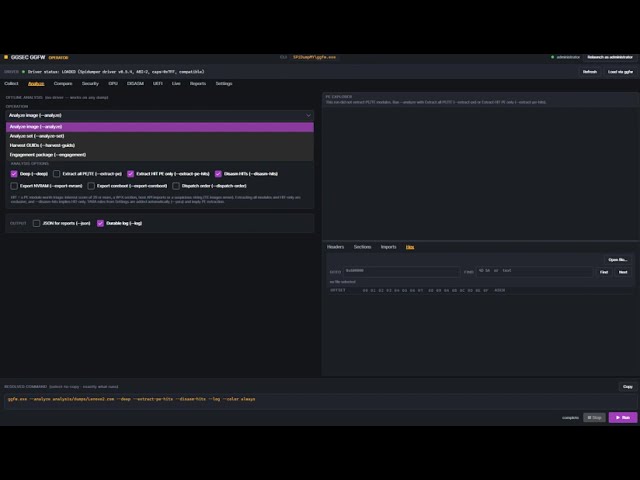This screenshot has height=480, width=640.
Task: Click the Stop button
Action: point(594,418)
